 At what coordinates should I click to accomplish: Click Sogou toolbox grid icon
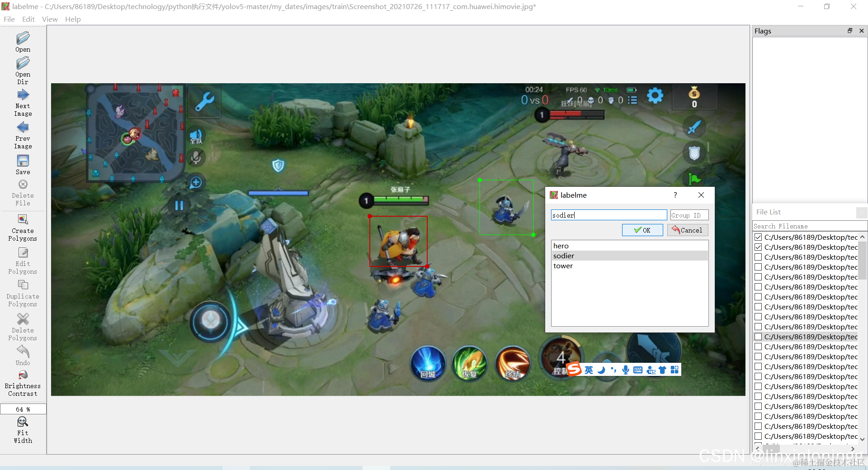[x=675, y=370]
